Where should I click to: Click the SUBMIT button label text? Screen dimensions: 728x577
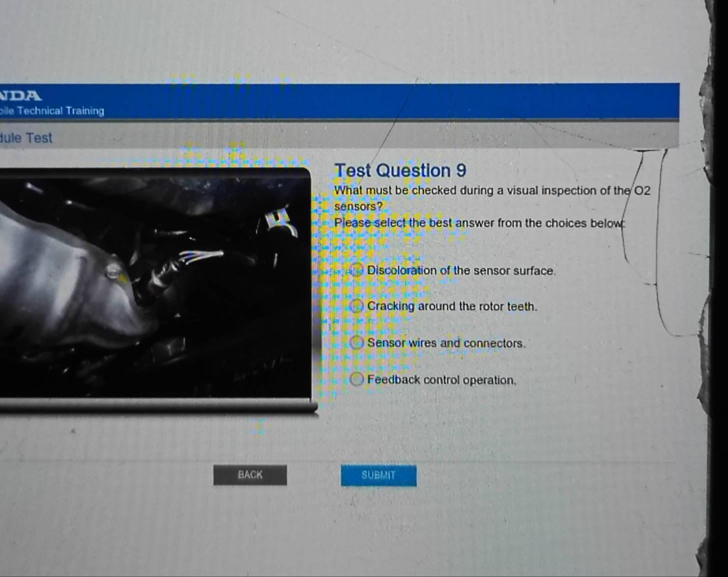(378, 475)
